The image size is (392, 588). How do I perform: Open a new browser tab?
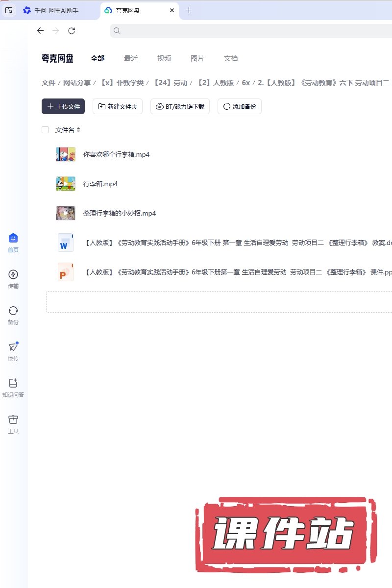189,10
